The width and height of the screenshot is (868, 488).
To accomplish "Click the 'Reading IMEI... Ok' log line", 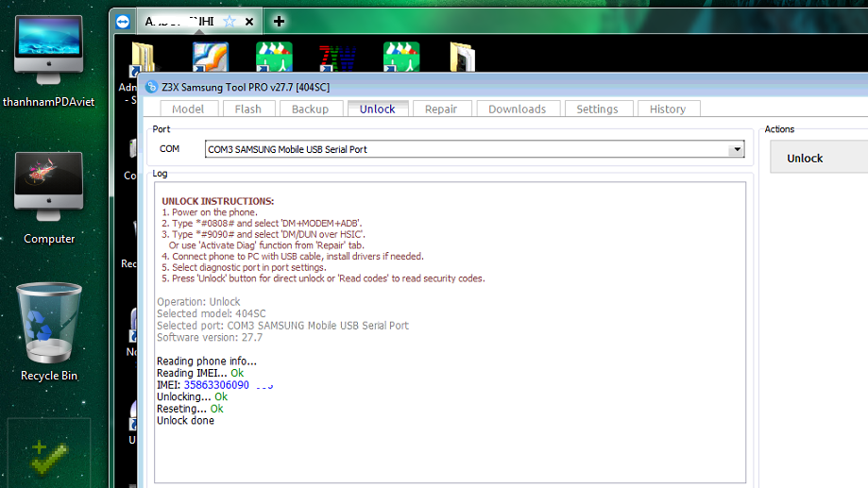I will (x=200, y=374).
